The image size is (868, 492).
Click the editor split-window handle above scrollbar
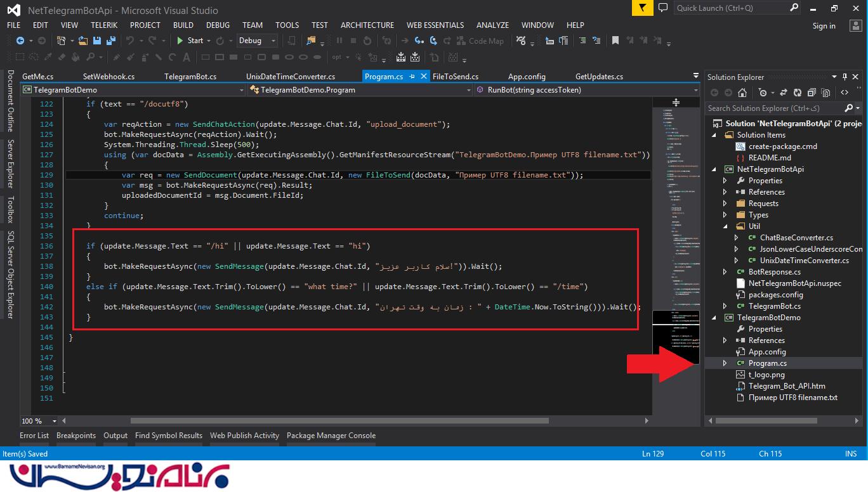point(676,102)
